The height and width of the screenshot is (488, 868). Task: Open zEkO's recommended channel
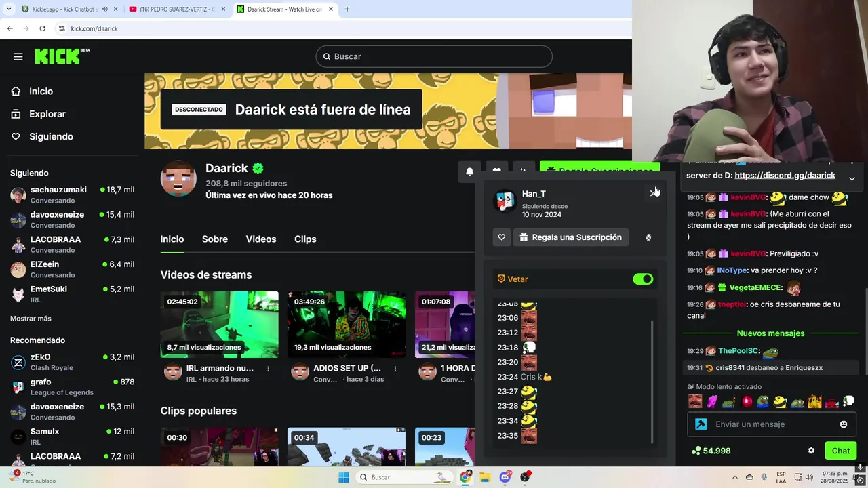click(72, 362)
